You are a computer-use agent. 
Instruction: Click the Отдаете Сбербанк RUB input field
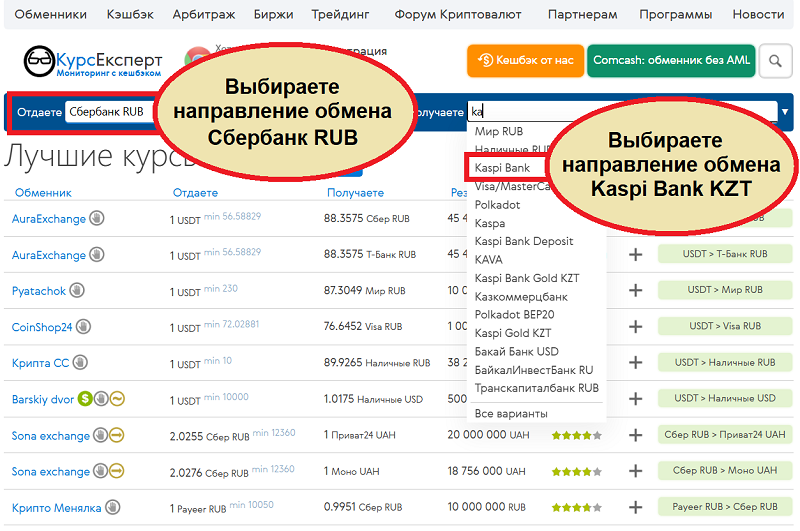110,112
